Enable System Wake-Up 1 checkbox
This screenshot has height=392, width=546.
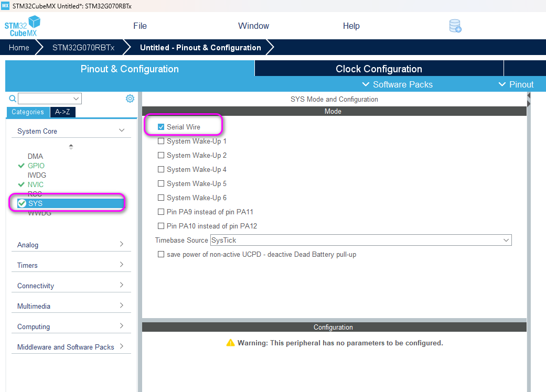[x=161, y=141]
